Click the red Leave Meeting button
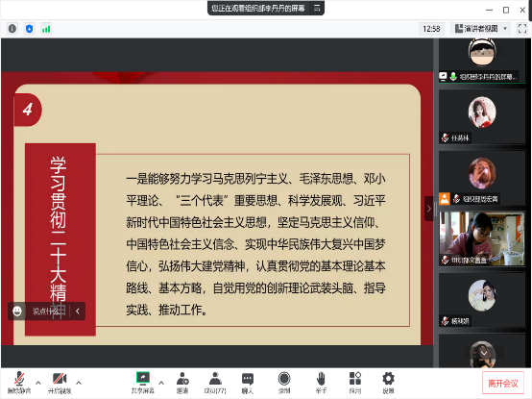Viewport: 532px width, 399px height. click(503, 384)
